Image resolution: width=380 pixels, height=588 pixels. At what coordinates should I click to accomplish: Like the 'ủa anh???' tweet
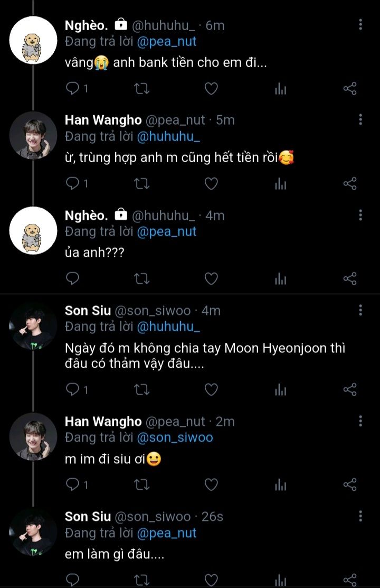[x=211, y=278]
